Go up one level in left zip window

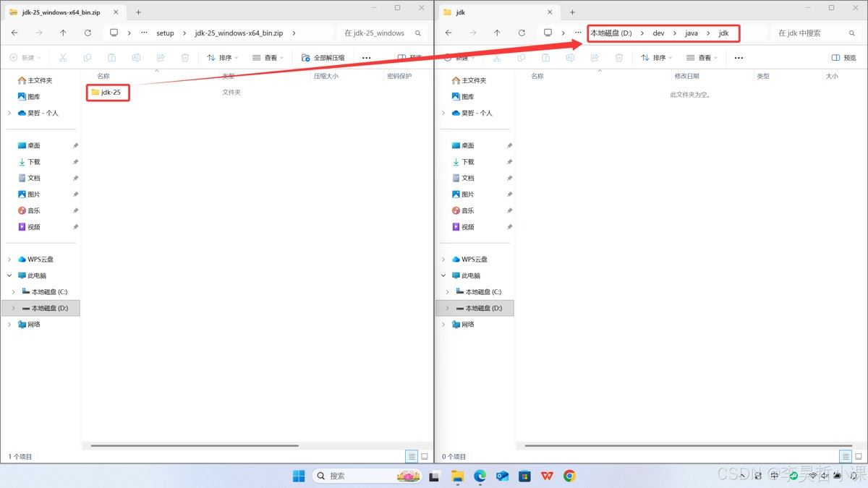[63, 33]
